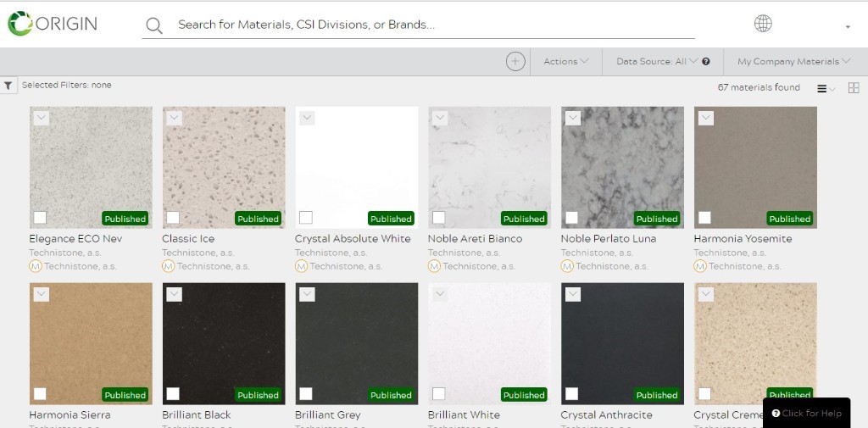Open the Click for Help widget
Image resolution: width=868 pixels, height=428 pixels.
pyautogui.click(x=807, y=413)
